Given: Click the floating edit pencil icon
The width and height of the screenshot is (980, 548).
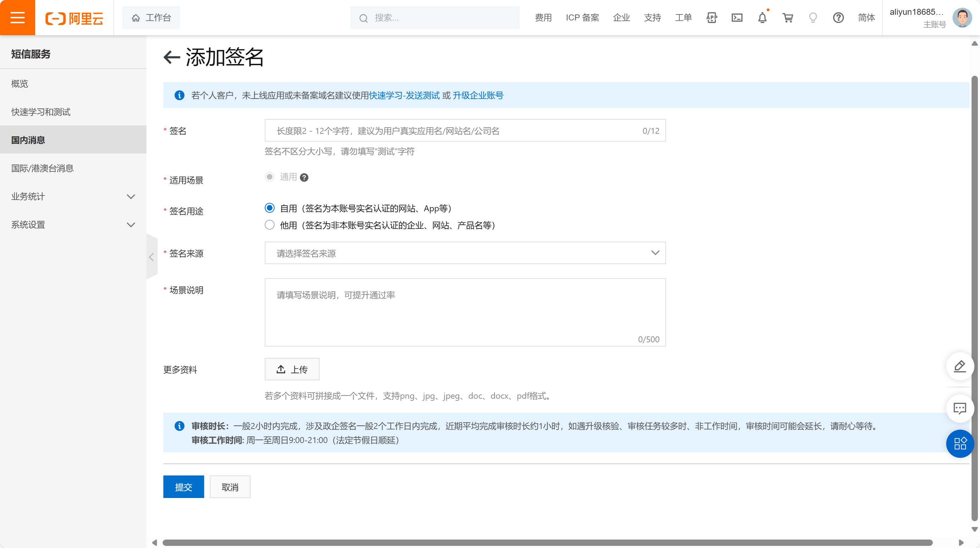Looking at the screenshot, I should click(960, 366).
